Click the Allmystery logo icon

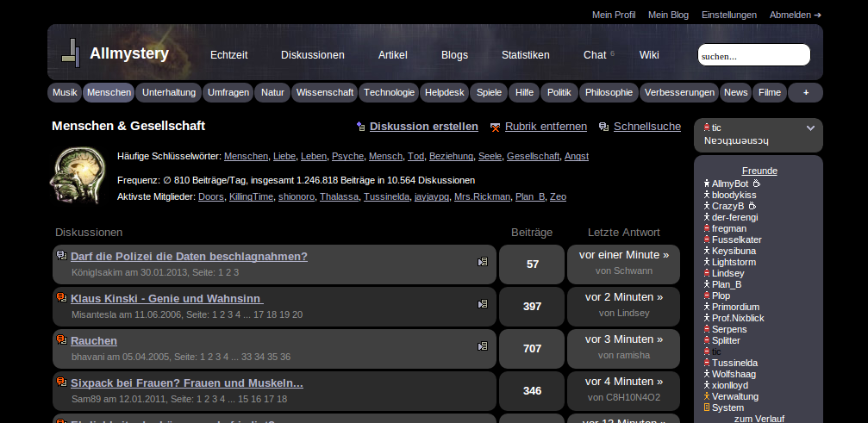click(x=71, y=53)
